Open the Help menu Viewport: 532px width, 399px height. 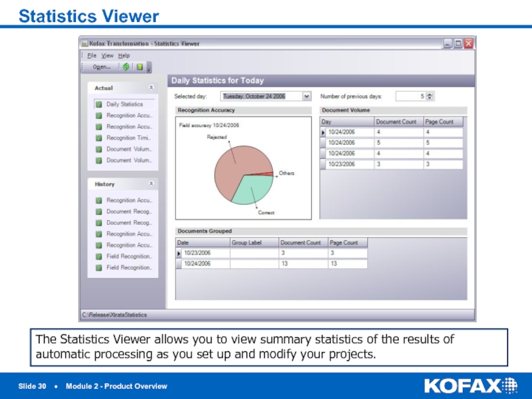coord(124,56)
